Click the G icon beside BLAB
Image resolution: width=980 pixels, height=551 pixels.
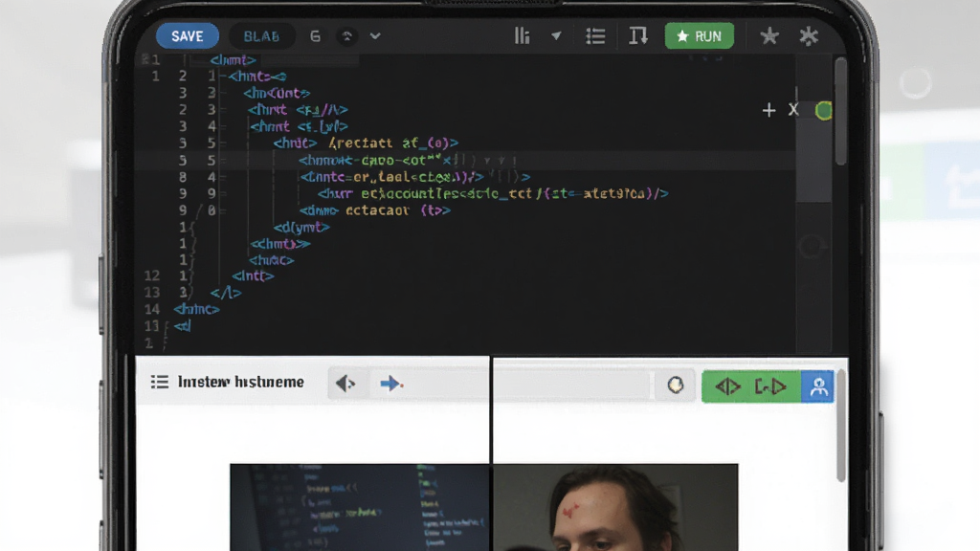point(315,36)
